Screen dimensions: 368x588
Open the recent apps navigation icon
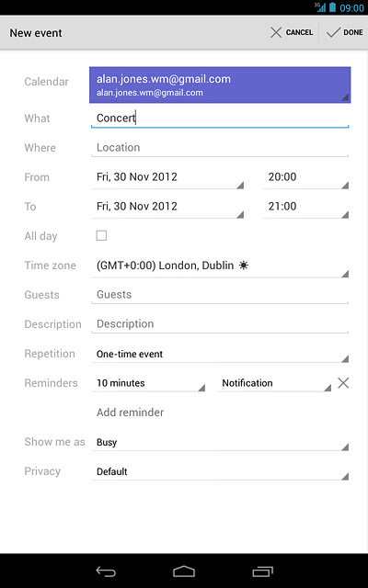pyautogui.click(x=262, y=571)
